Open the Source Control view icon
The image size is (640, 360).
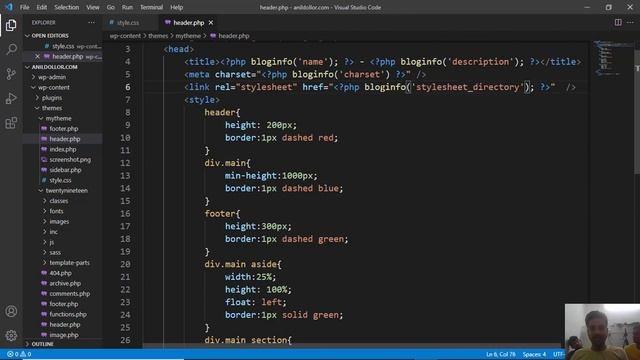[11, 74]
